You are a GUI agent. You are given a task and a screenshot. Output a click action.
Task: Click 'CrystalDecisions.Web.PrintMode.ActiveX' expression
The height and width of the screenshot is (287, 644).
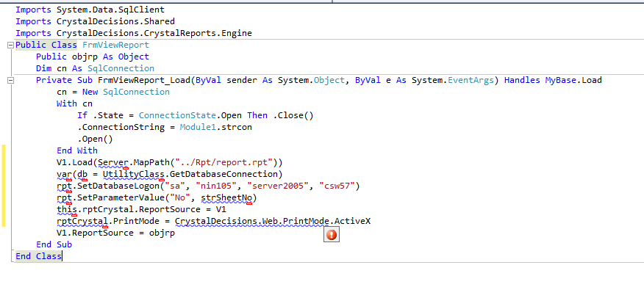click(273, 222)
